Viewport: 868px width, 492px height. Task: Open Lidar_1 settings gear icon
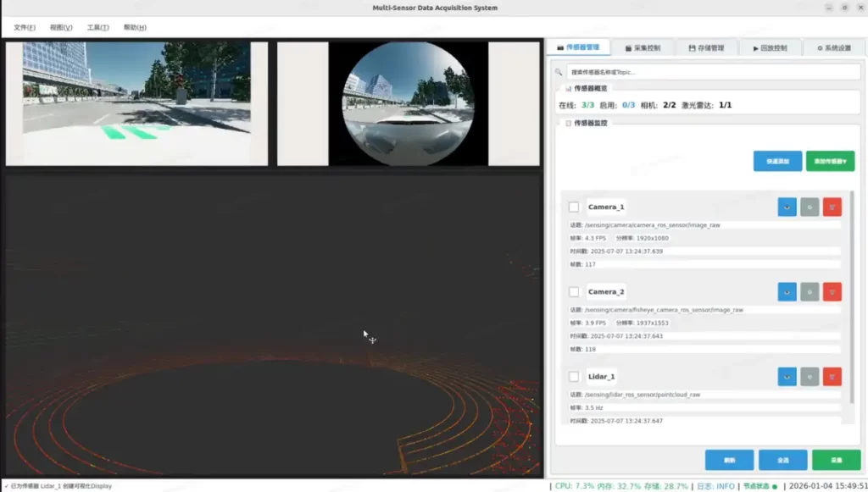pos(810,376)
